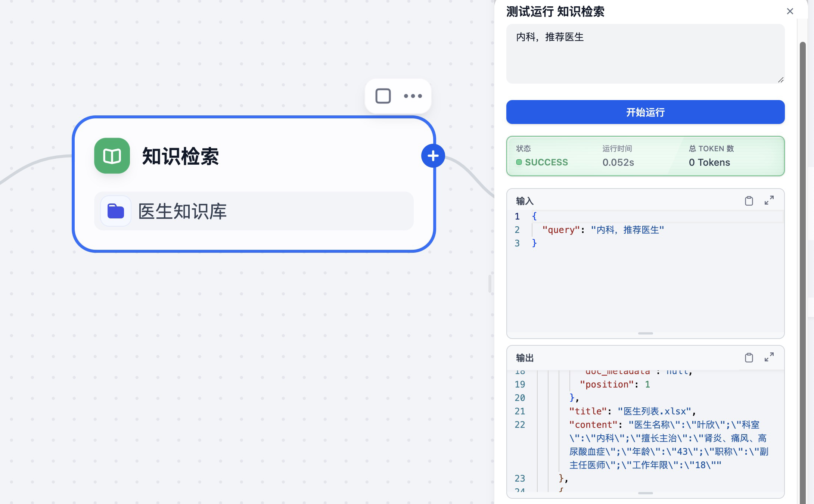Screen dimensions: 814x504
Task: Expand the 输出 panel to fullscreen
Action: pyautogui.click(x=769, y=357)
